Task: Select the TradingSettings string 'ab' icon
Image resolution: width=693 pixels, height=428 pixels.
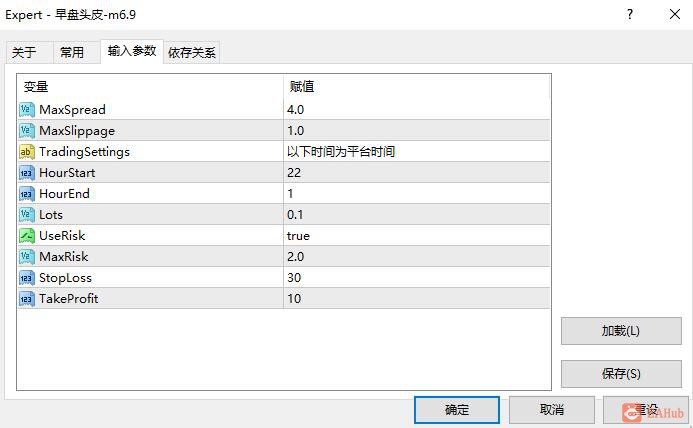Action: click(x=27, y=152)
